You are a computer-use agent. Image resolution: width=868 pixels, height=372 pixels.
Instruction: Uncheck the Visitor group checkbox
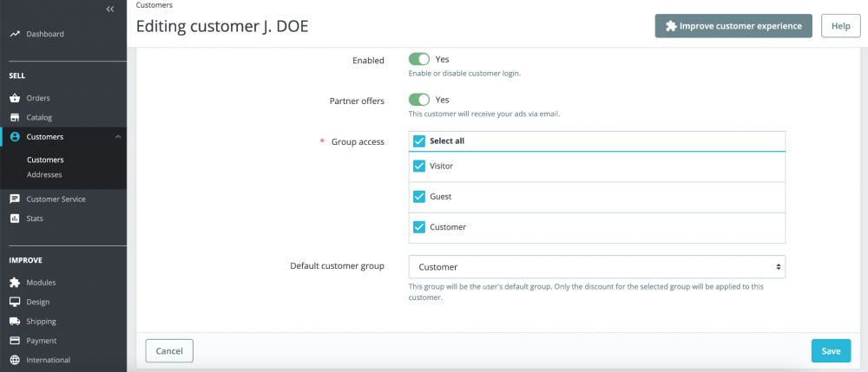click(419, 166)
